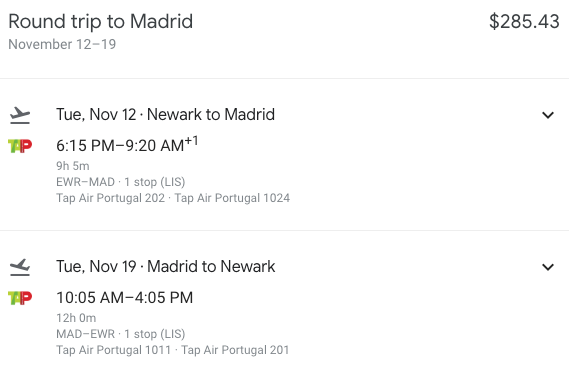Click the 9h 5m outbound duration

(73, 166)
